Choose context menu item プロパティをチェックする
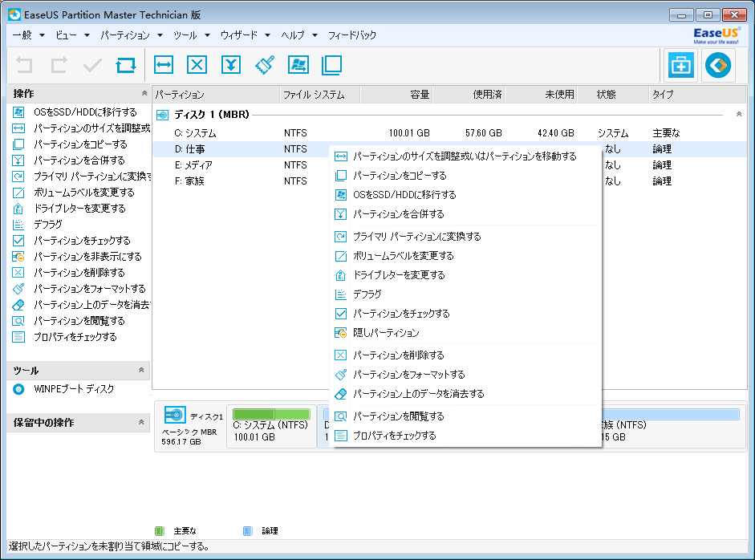 465,436
